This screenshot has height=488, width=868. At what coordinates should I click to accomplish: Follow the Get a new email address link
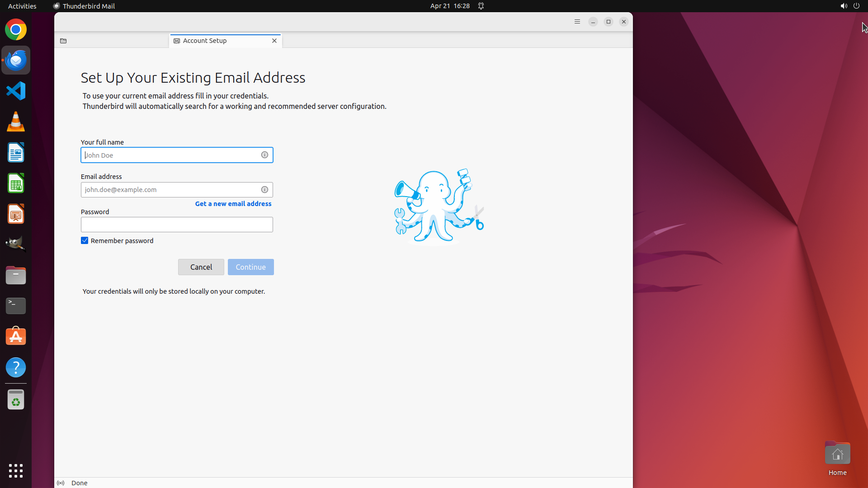pyautogui.click(x=233, y=204)
